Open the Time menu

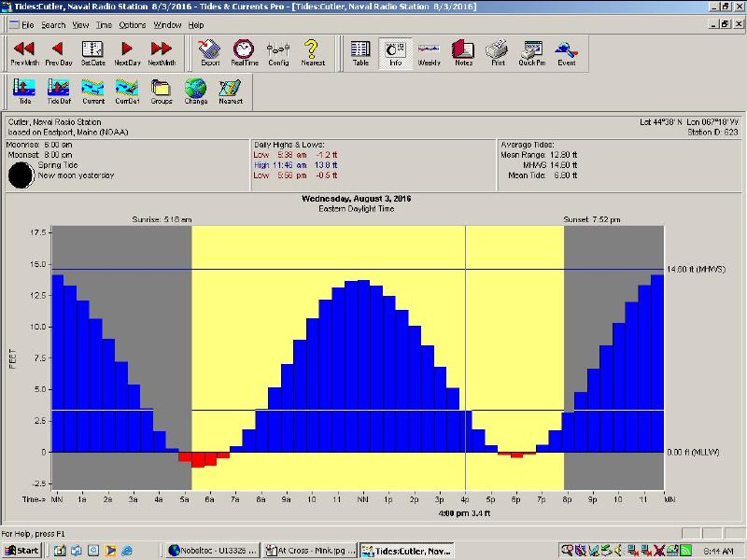pos(105,24)
